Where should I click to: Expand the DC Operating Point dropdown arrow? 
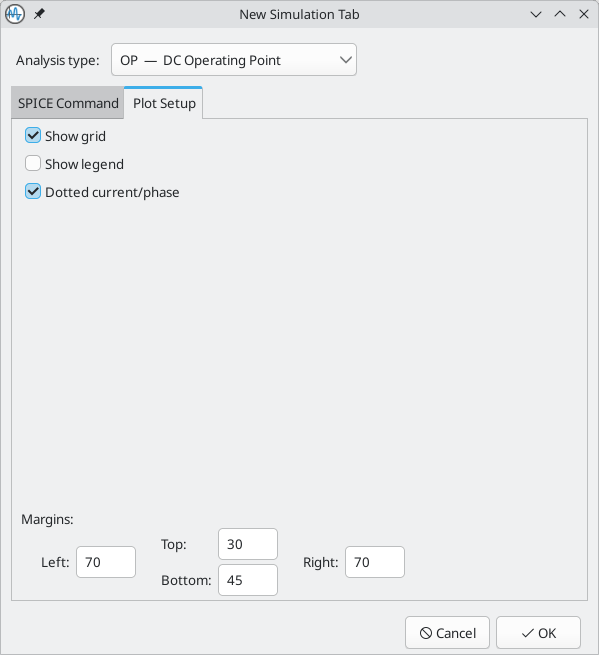click(345, 60)
